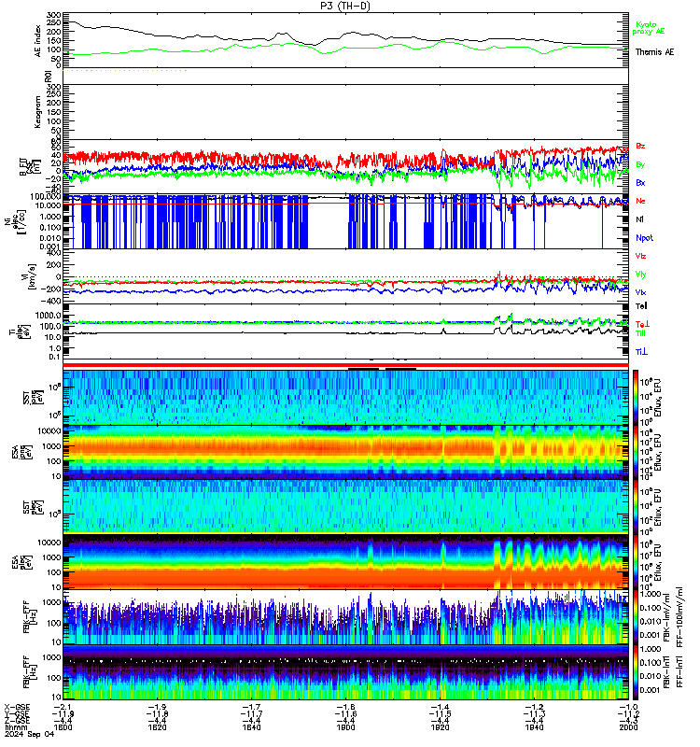Click the 400 tick on the Vi axis
The image size is (700, 747).
[54, 253]
